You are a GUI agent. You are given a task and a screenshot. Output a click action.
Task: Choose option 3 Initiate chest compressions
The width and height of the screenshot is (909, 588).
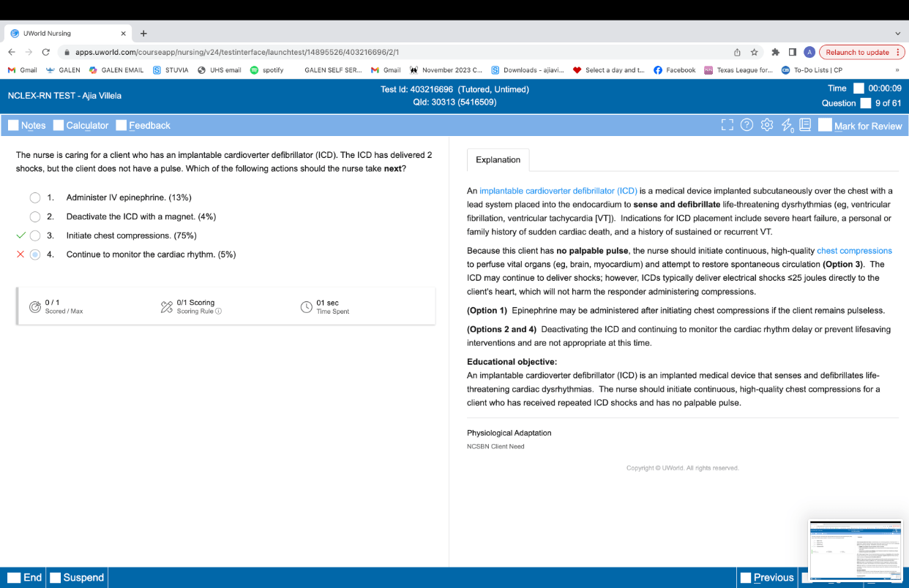[35, 235]
